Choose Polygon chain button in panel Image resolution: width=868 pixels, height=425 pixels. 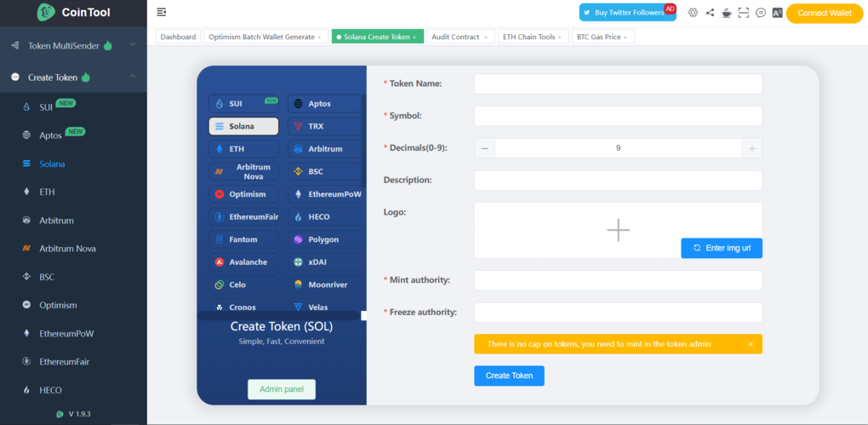(x=324, y=239)
